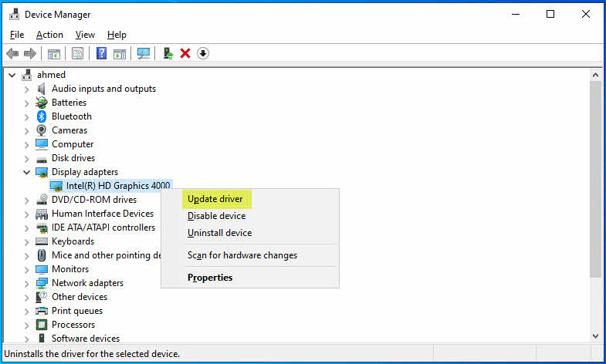Click the Bluetooth category icon

point(42,116)
